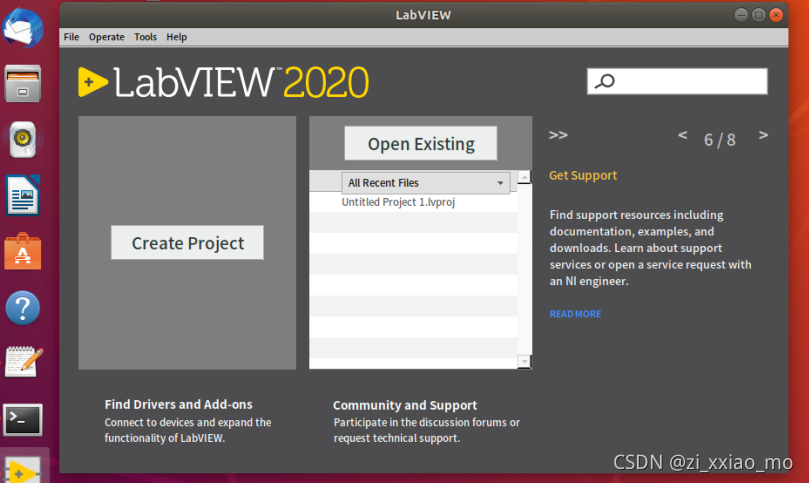Click the Open Existing button
809x483 pixels.
[421, 143]
